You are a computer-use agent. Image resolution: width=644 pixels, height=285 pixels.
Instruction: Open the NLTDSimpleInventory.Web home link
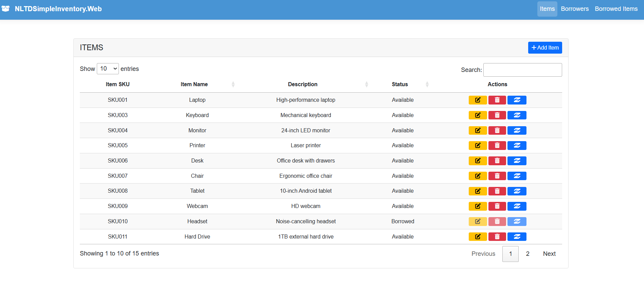tap(58, 9)
